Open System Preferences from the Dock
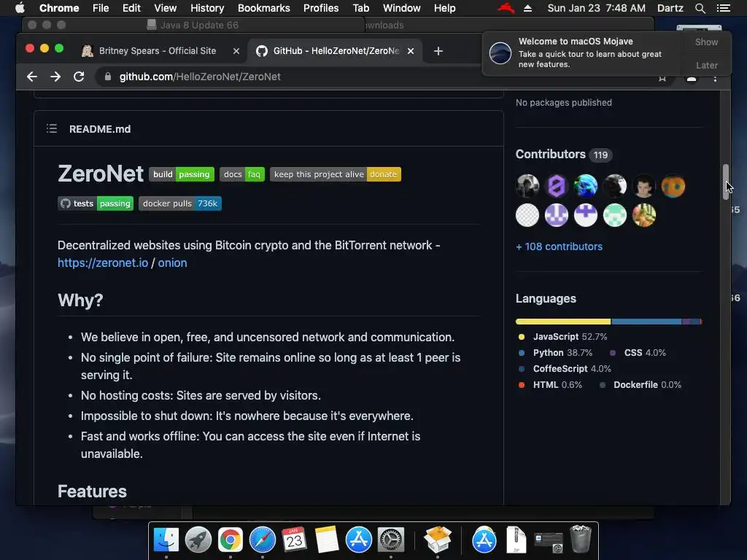The height and width of the screenshot is (560, 747). (x=391, y=540)
